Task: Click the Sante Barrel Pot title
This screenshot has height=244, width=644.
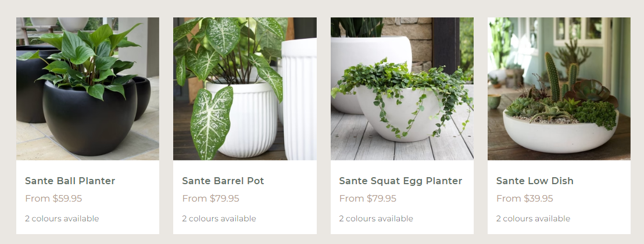Action: [223, 181]
